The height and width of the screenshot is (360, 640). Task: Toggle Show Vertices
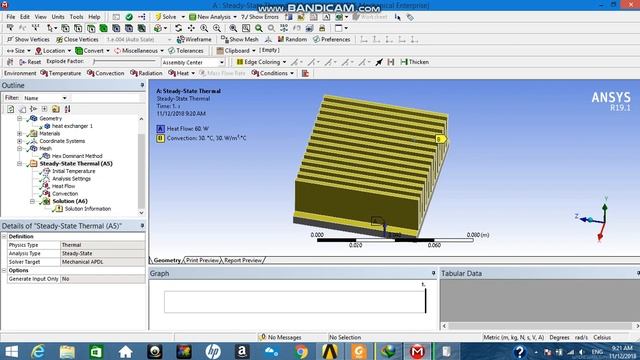[28, 40]
